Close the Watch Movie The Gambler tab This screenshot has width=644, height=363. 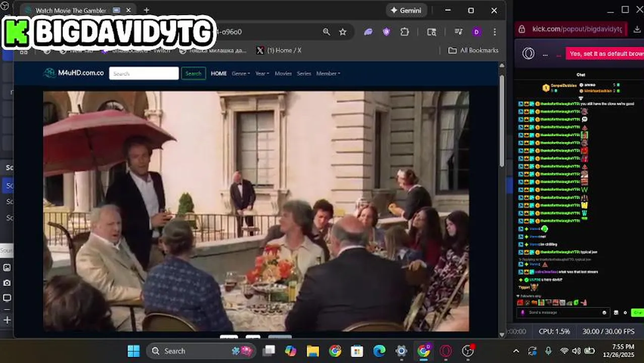tap(128, 10)
